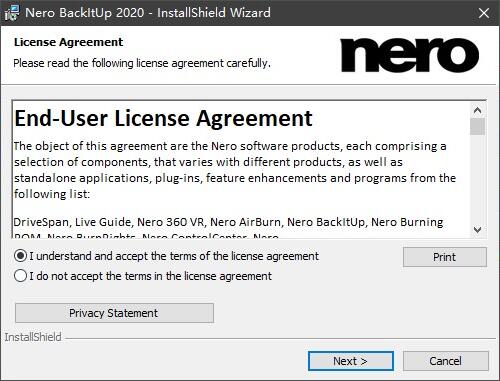Image resolution: width=500 pixels, height=381 pixels.
Task: Click the installer icon in the title bar
Action: pyautogui.click(x=11, y=13)
